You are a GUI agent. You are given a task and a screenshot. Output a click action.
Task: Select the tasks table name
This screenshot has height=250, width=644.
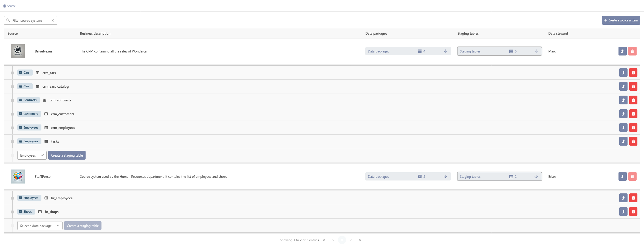[x=55, y=141]
